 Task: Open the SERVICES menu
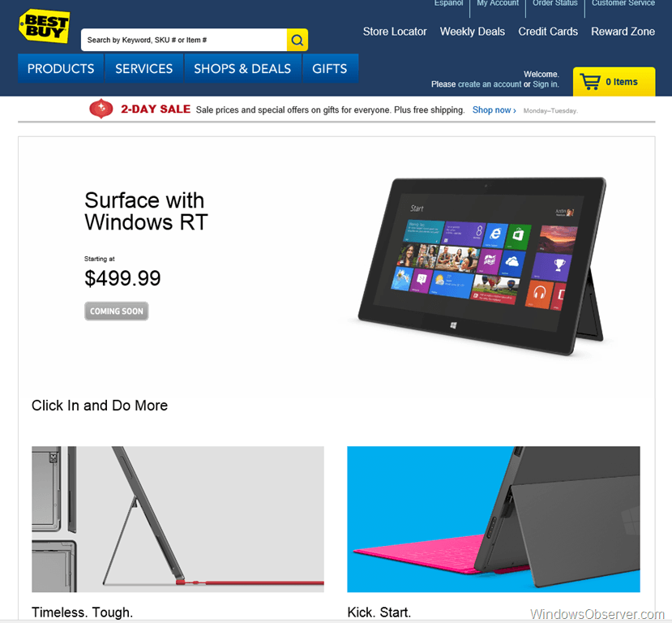144,69
